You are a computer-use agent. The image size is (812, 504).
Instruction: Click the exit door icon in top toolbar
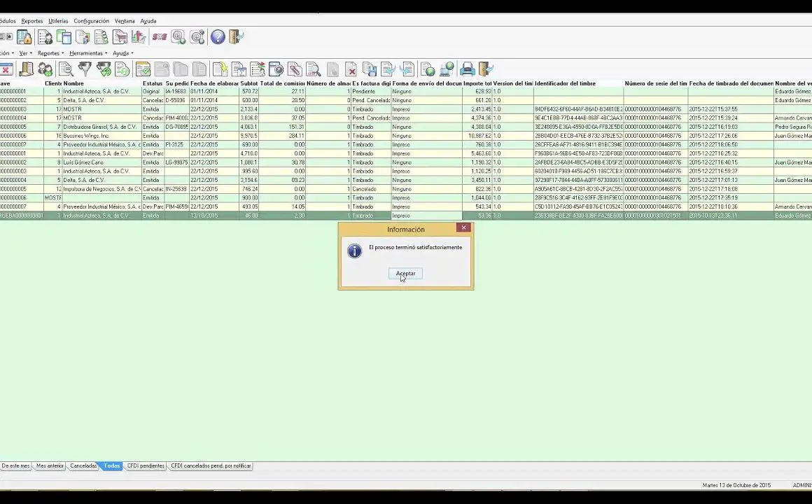coord(236,37)
